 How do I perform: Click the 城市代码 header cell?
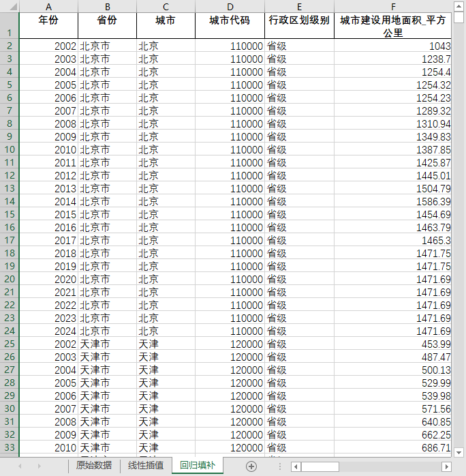[x=230, y=25]
